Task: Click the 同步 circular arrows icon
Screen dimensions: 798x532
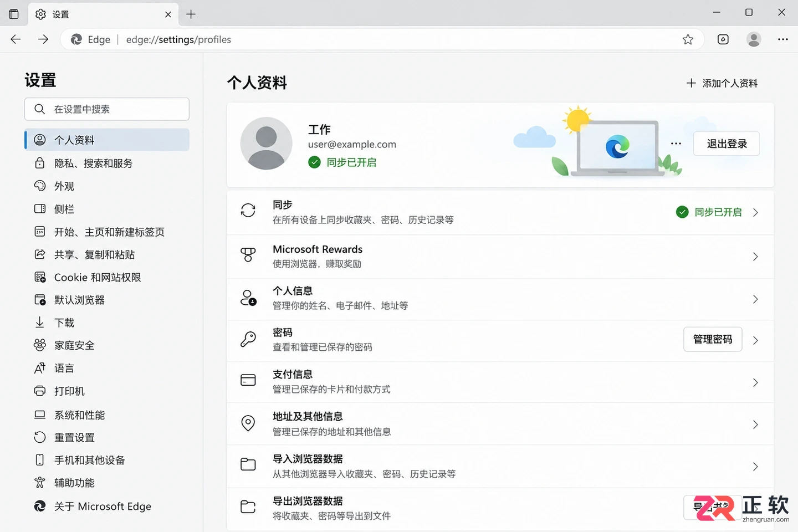Action: point(248,210)
